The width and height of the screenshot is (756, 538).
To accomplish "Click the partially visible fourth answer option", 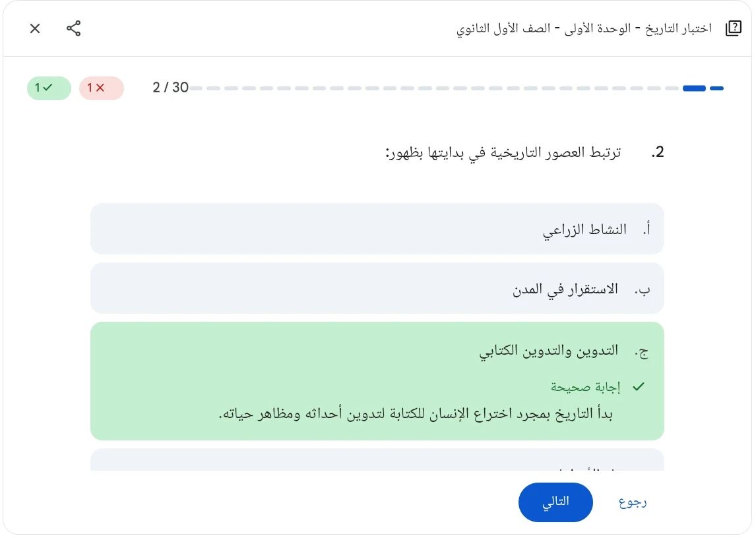I will coord(377,462).
